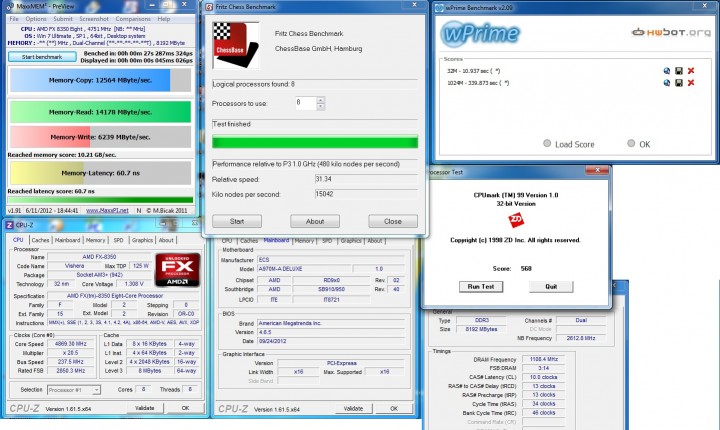720x430 pixels.
Task: Open the 32M score online globe icon
Action: [666, 71]
